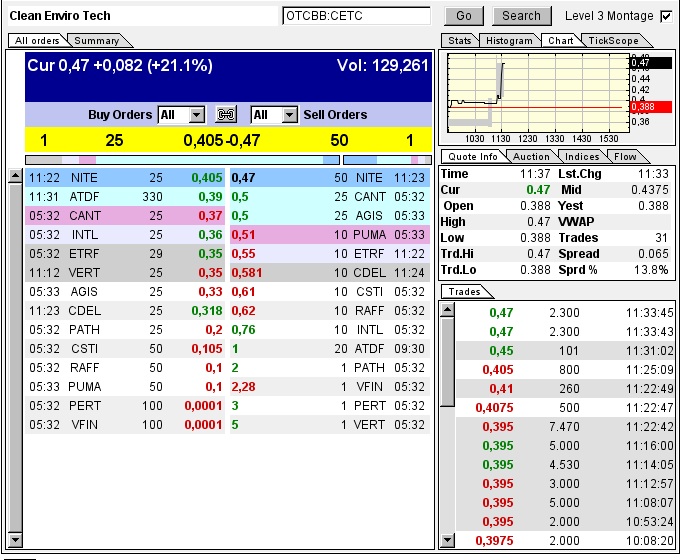Viewport: 682px width, 560px height.
Task: Switch to the TickScope tab
Action: point(612,40)
